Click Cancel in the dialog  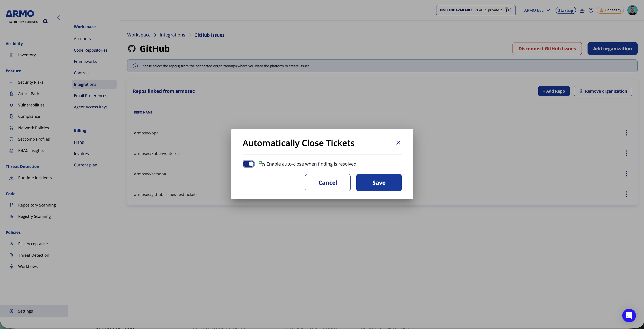coord(328,182)
